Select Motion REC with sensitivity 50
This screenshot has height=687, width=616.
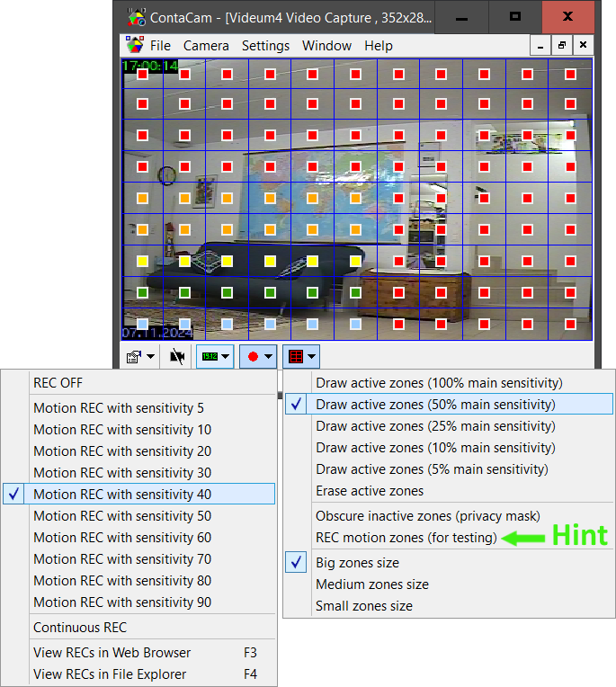[x=138, y=515]
